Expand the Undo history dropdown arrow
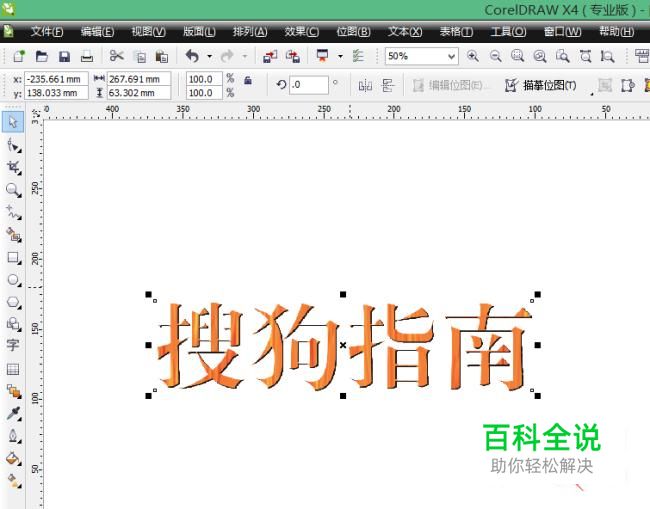The height and width of the screenshot is (509, 650). click(x=210, y=56)
